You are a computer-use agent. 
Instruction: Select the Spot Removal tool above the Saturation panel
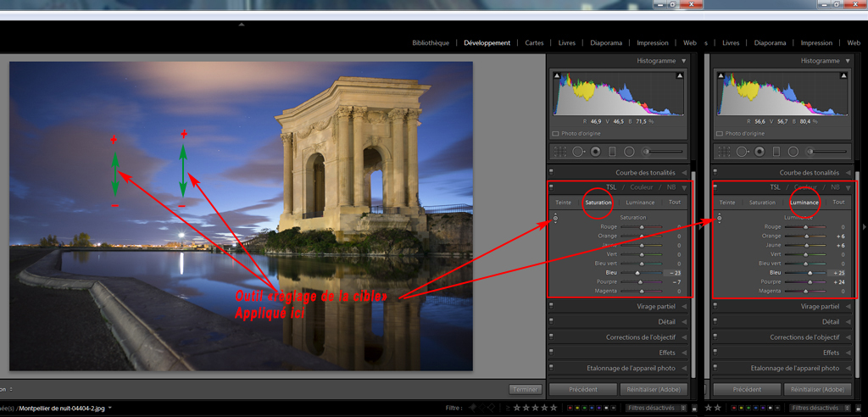coord(578,152)
